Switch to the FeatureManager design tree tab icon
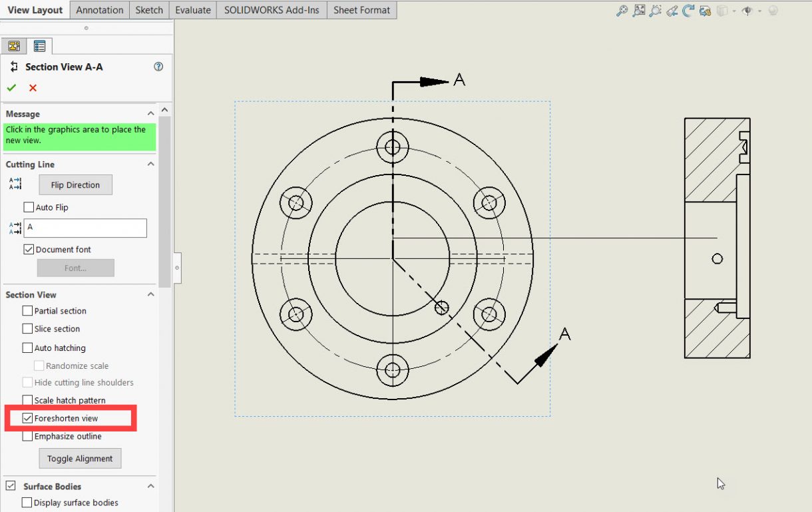 13,46
